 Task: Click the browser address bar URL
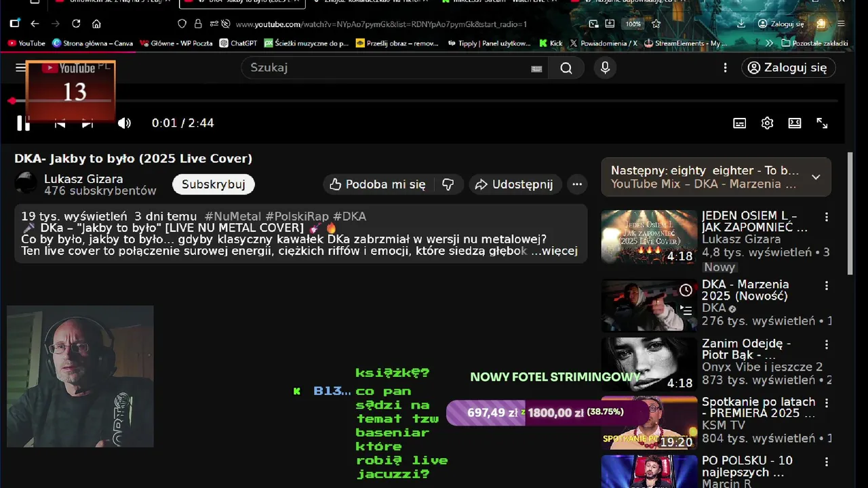point(381,24)
